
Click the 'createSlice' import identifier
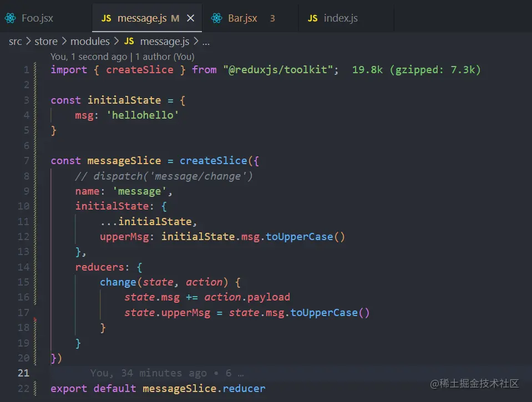(139, 70)
